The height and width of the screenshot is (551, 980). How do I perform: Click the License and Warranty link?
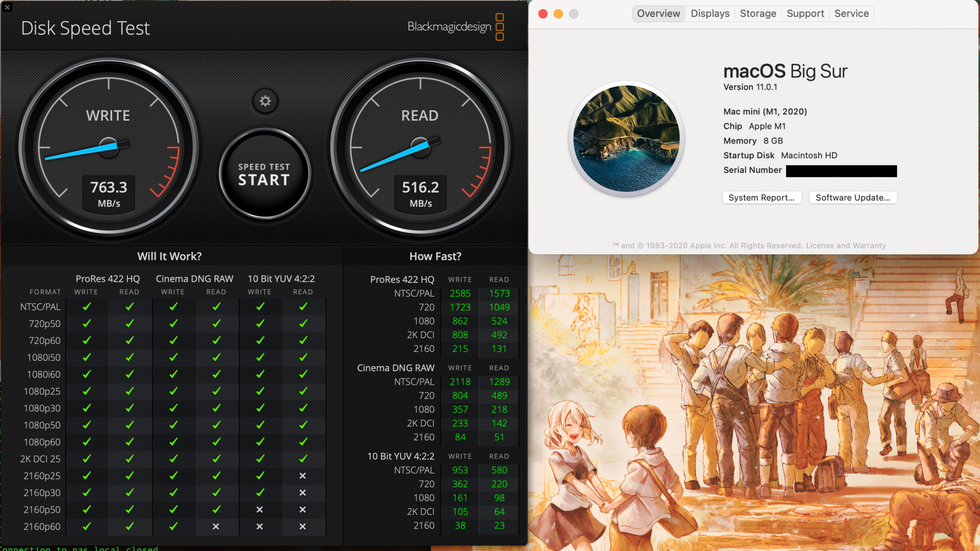pyautogui.click(x=846, y=246)
